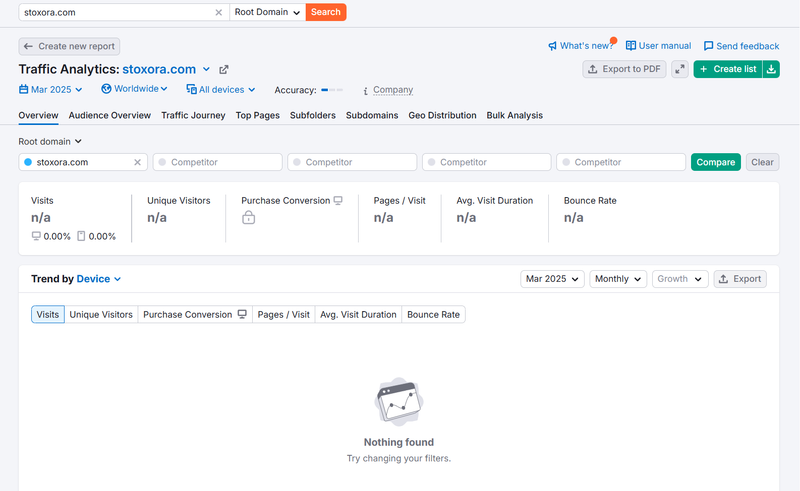Screen dimensions: 800x491
Task: Focus the second Competitor input field
Action: point(352,162)
